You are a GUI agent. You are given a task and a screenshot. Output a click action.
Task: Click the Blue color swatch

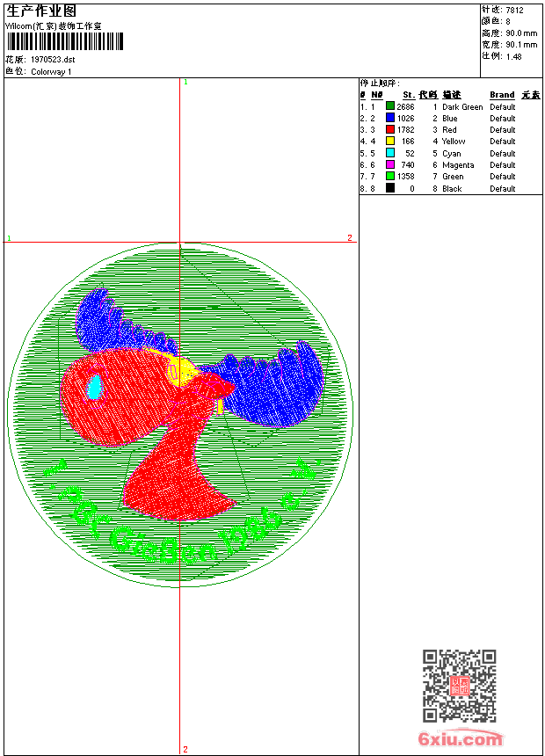[390, 118]
